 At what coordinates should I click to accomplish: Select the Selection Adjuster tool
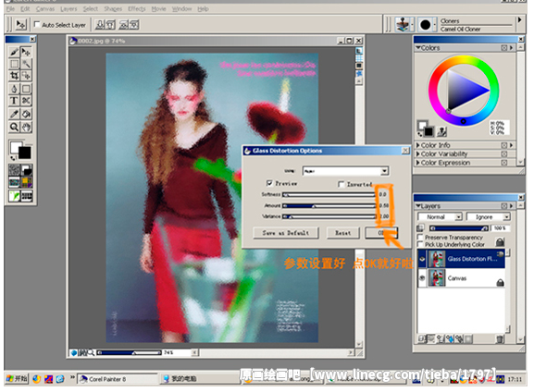coord(26,76)
